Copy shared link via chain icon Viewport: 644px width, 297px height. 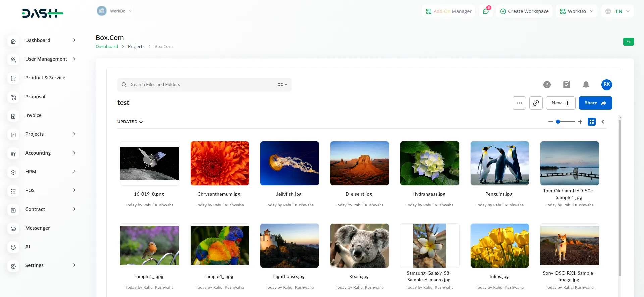[536, 103]
